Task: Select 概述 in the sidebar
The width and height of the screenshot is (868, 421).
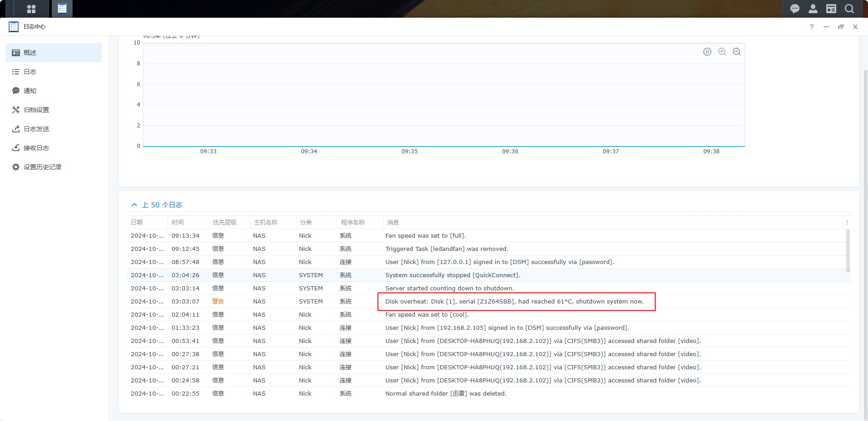Action: click(54, 53)
